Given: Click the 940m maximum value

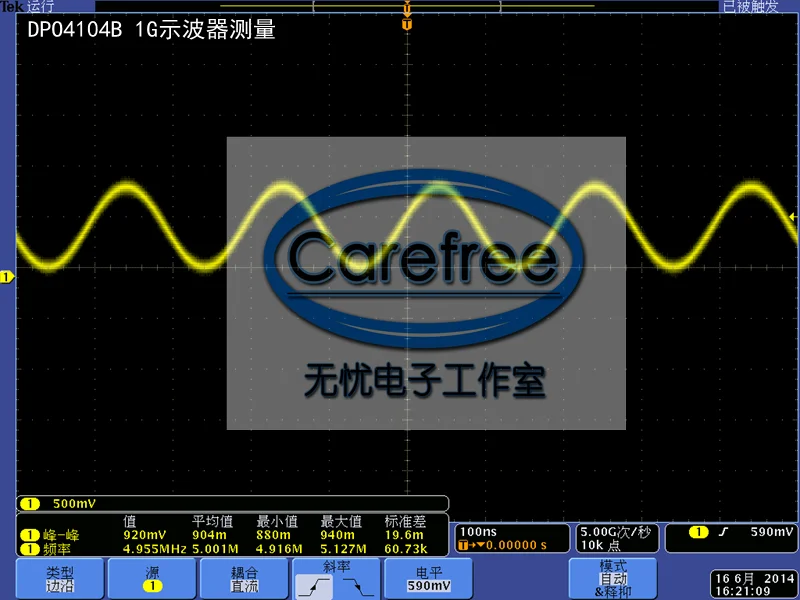Looking at the screenshot, I should (x=337, y=535).
